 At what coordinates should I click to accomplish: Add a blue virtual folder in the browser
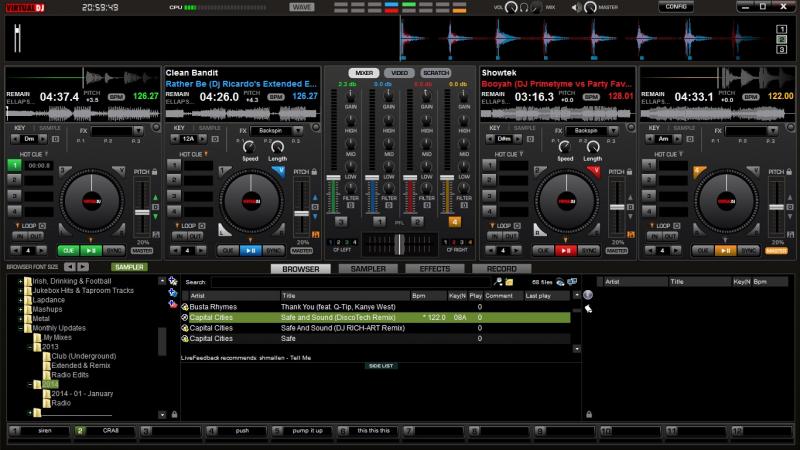pyautogui.click(x=173, y=292)
